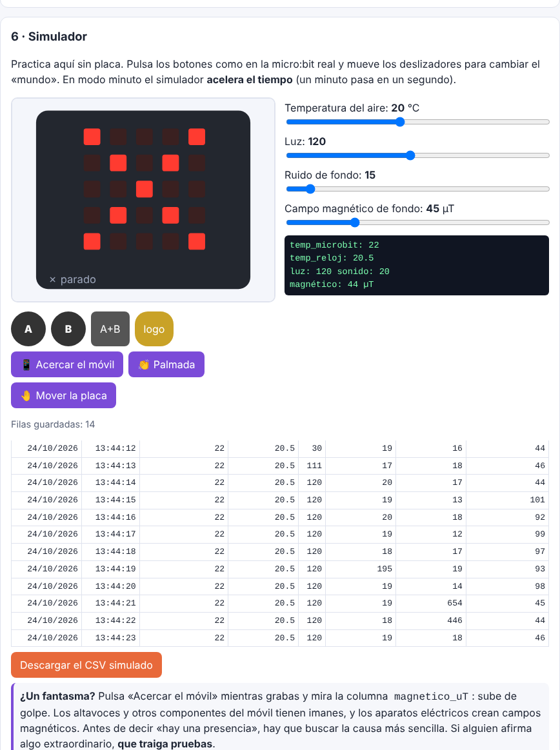Adjust the Temperatura del aire slider
The image size is (560, 750).
pos(417,122)
